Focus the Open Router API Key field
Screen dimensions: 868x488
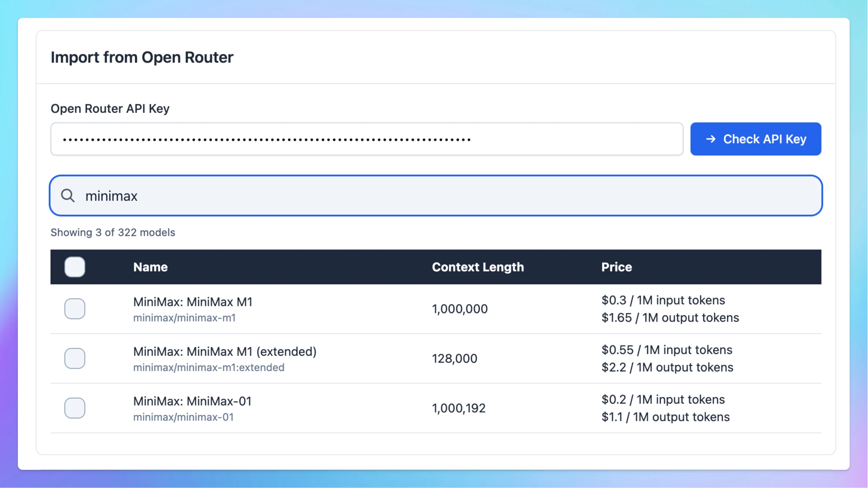[x=367, y=139]
